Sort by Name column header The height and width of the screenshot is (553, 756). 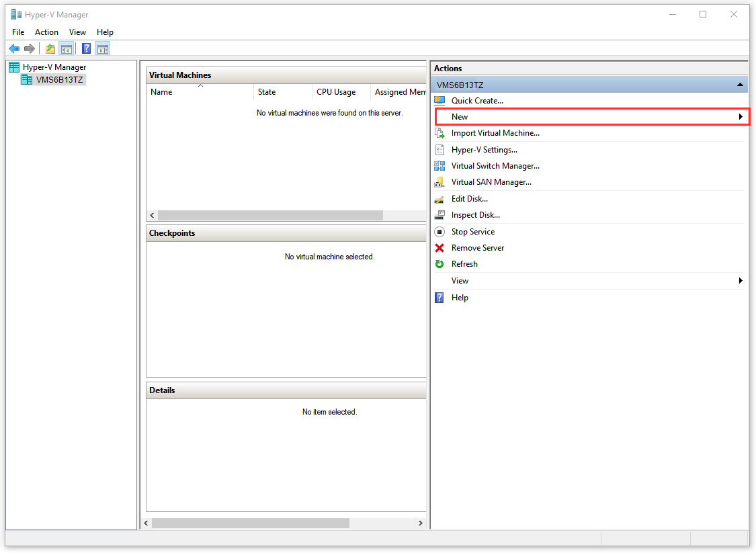pos(200,91)
